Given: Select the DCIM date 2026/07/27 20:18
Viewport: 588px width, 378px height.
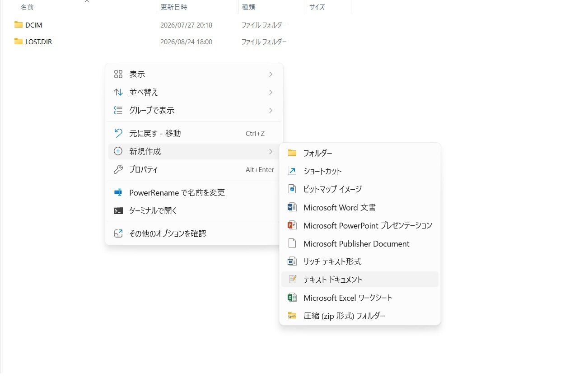Looking at the screenshot, I should point(186,25).
